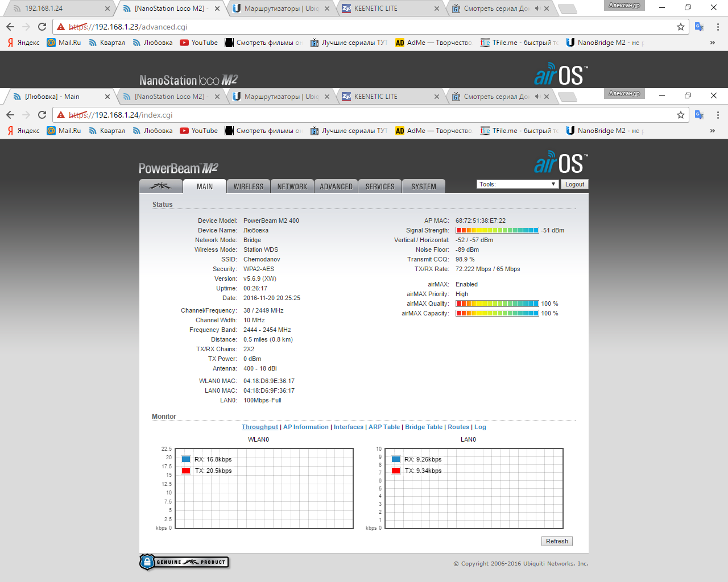Click Александр profile button in front window
The width and height of the screenshot is (728, 582).
pyautogui.click(x=624, y=93)
